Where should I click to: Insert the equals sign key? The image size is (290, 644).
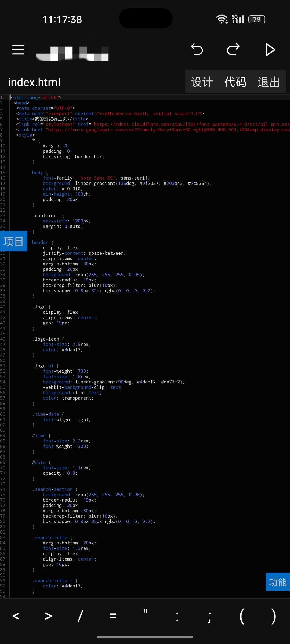click(113, 616)
